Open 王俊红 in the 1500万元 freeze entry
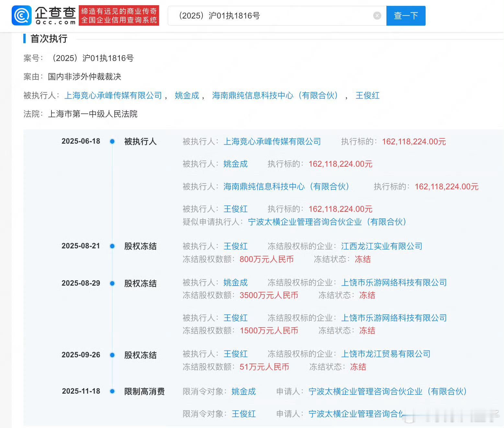Image resolution: width=504 pixels, height=428 pixels. point(235,318)
